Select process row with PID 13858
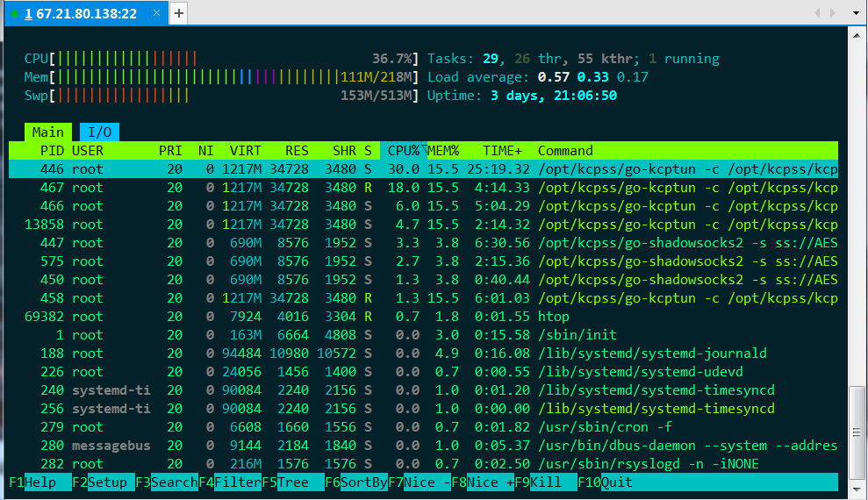 424,225
